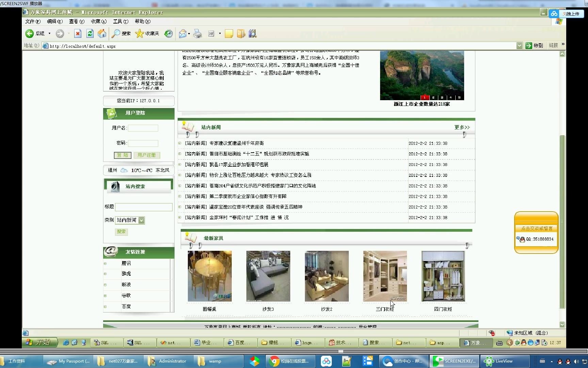Open the 文件 menu

33,21
